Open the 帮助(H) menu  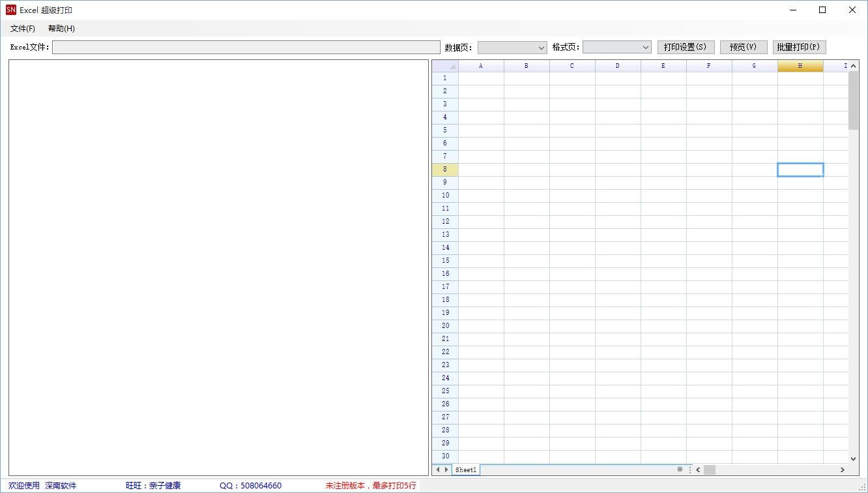pos(61,29)
